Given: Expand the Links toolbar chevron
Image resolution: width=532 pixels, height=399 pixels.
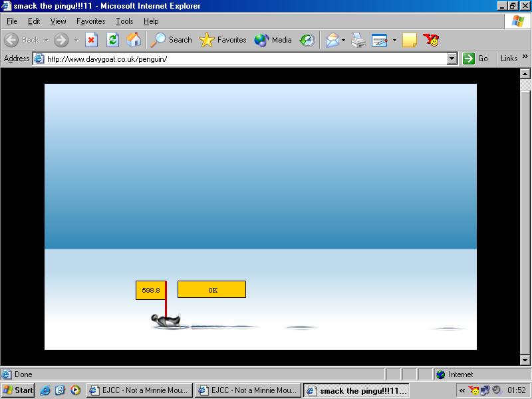Looking at the screenshot, I should [525, 57].
